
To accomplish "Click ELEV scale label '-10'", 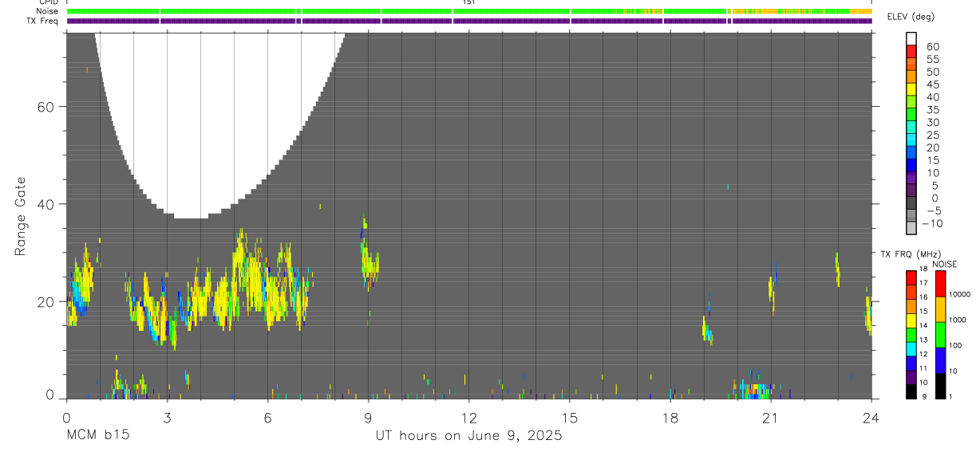I will (x=931, y=224).
